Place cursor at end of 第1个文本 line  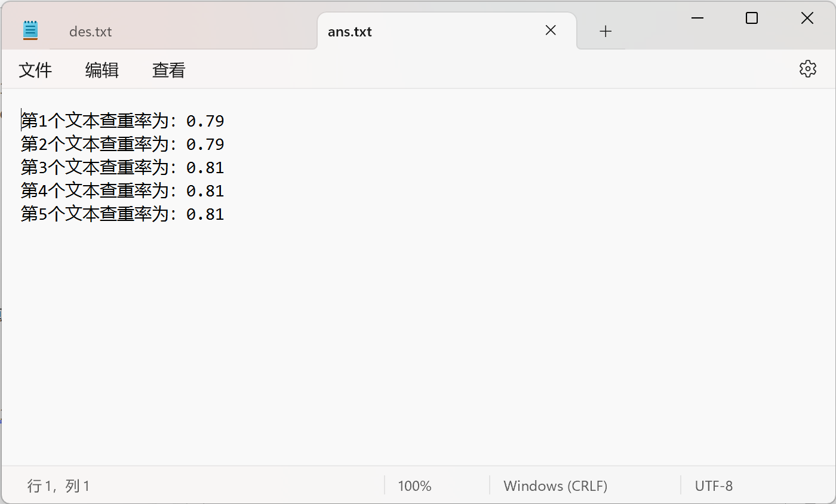tap(225, 121)
